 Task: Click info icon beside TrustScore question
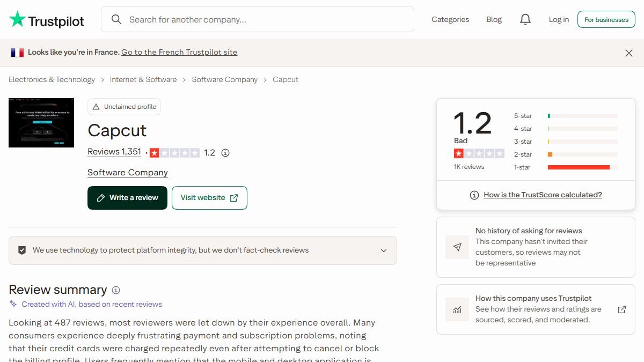[474, 195]
